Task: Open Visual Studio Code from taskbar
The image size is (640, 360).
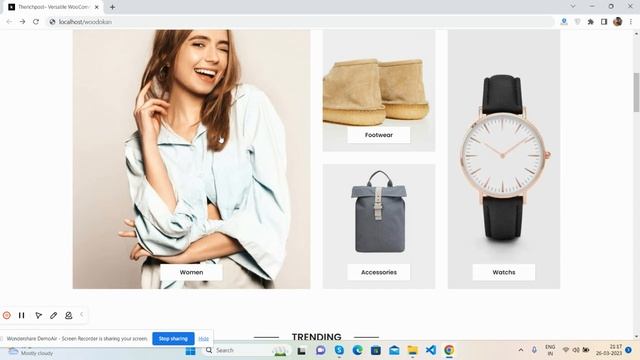Action: click(x=431, y=350)
